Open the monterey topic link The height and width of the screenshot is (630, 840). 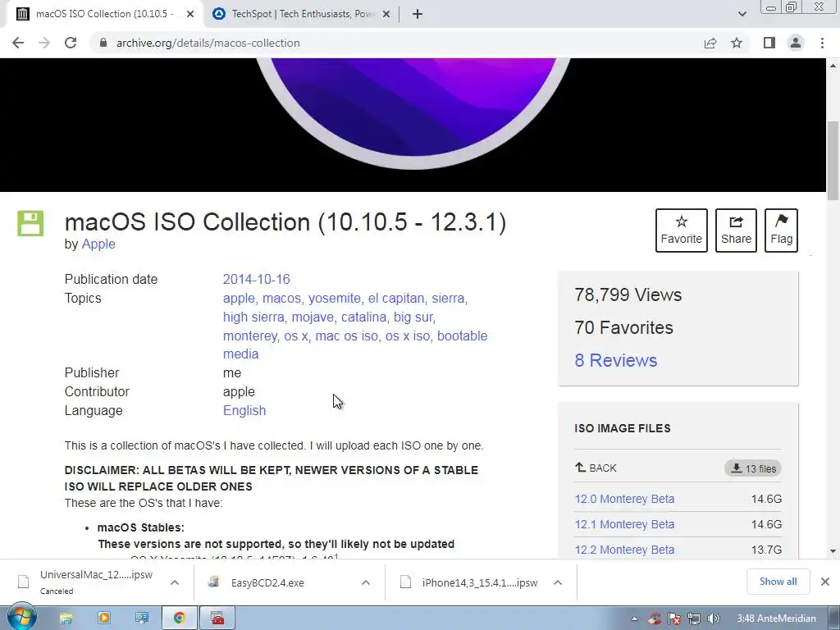(249, 336)
